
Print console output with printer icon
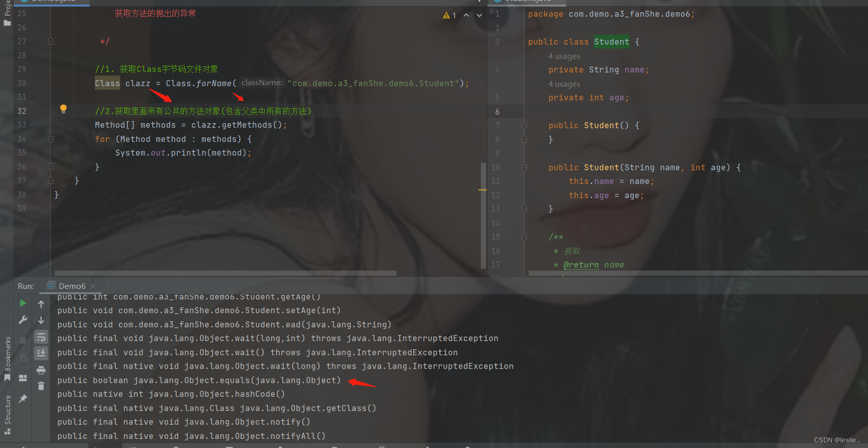pyautogui.click(x=41, y=370)
